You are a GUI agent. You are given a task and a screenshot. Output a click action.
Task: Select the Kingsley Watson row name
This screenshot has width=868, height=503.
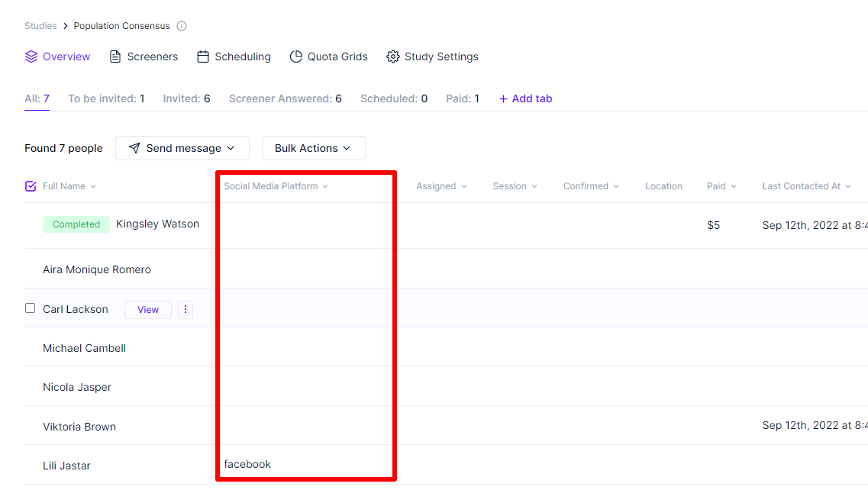(x=158, y=224)
